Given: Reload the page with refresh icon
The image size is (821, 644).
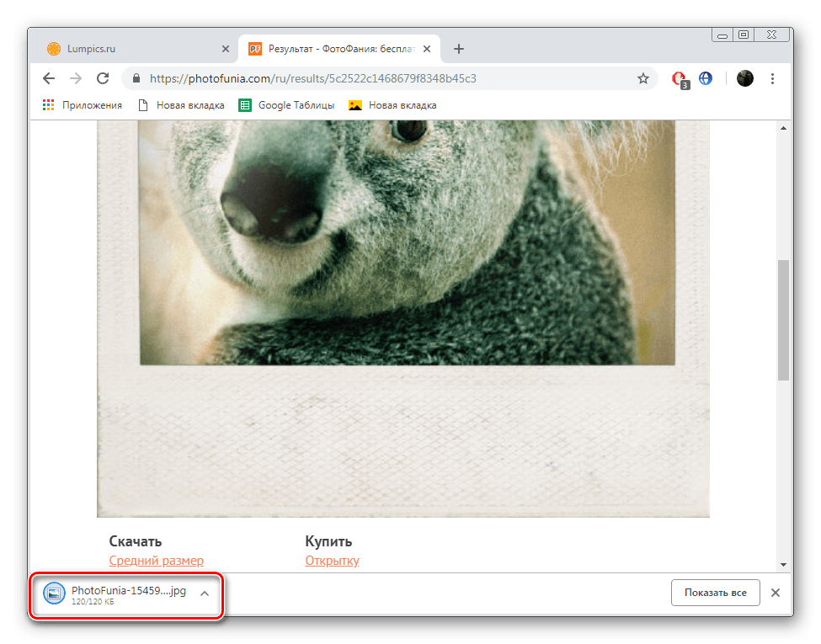Looking at the screenshot, I should point(103,78).
